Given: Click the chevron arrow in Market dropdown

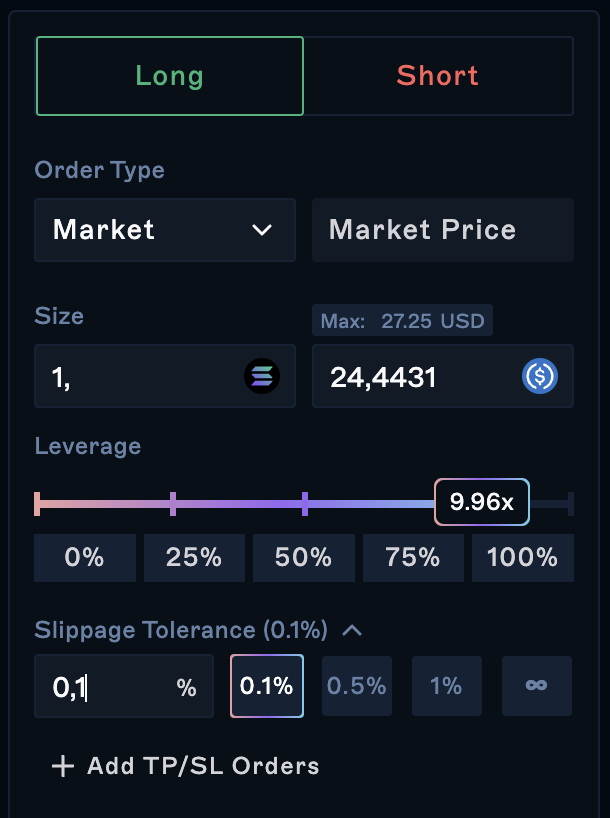Looking at the screenshot, I should pos(262,230).
